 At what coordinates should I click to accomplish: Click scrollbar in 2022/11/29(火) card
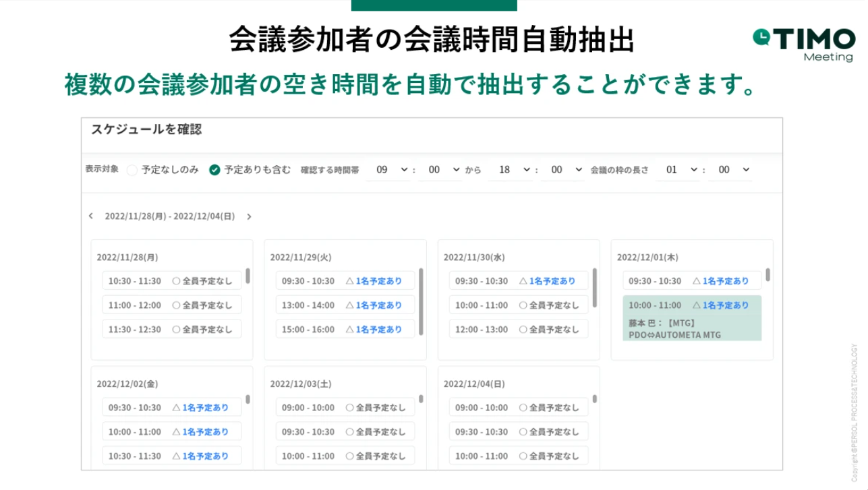(x=421, y=301)
